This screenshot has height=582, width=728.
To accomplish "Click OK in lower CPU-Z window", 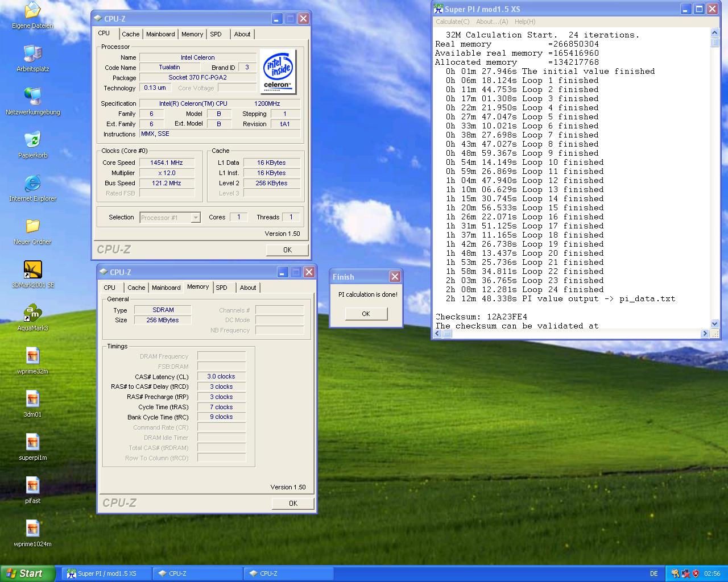I will pyautogui.click(x=293, y=503).
